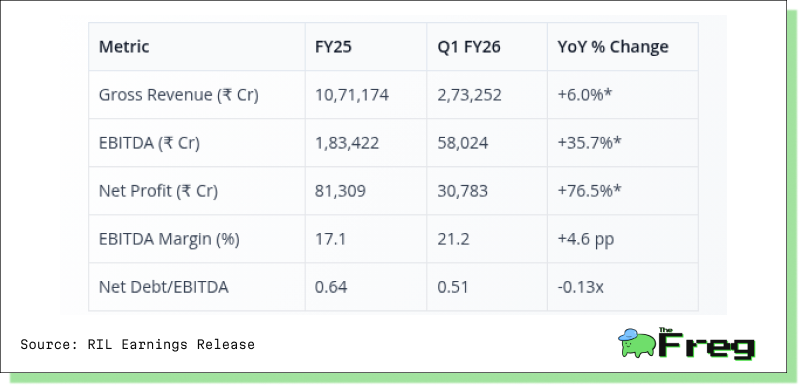Viewport: 799px width, 385px height.
Task: Click the 58,024 EBITDA Q1 cell
Action: (x=462, y=143)
